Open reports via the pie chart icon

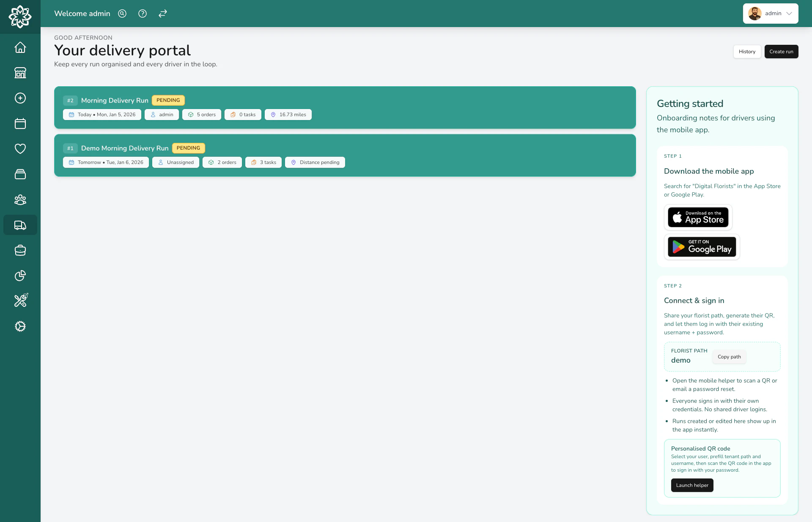(x=20, y=276)
